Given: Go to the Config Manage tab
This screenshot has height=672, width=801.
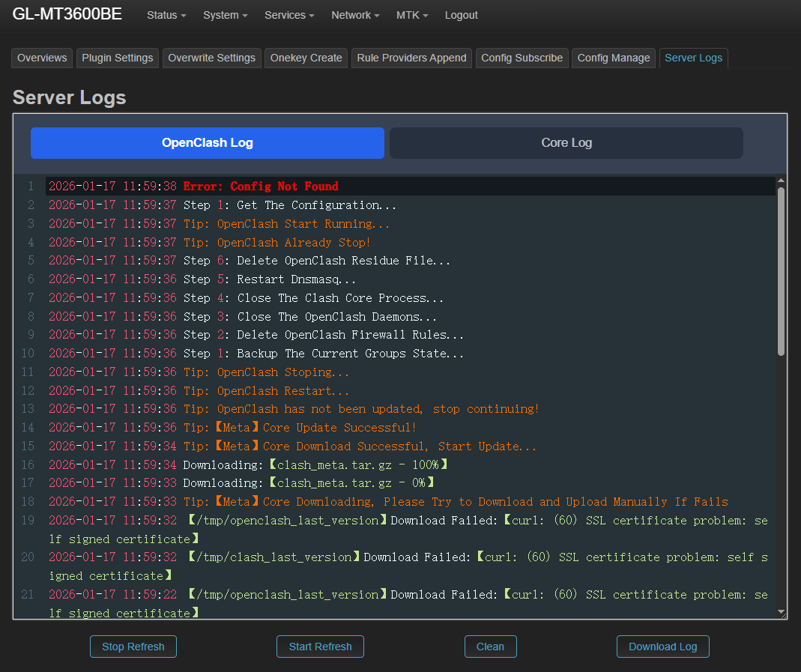Looking at the screenshot, I should click(613, 58).
